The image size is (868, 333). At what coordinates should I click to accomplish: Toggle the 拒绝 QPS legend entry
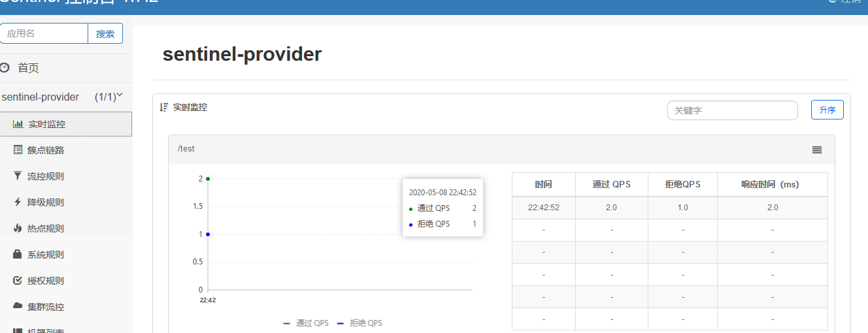[359, 323]
